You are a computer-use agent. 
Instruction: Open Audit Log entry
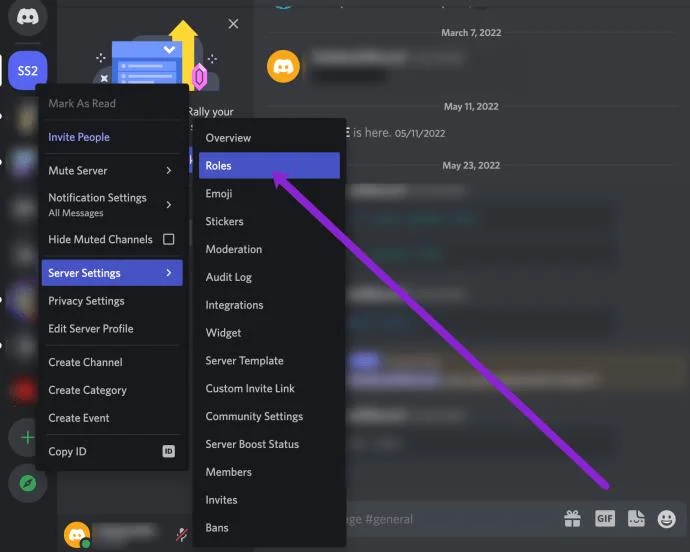[269, 277]
